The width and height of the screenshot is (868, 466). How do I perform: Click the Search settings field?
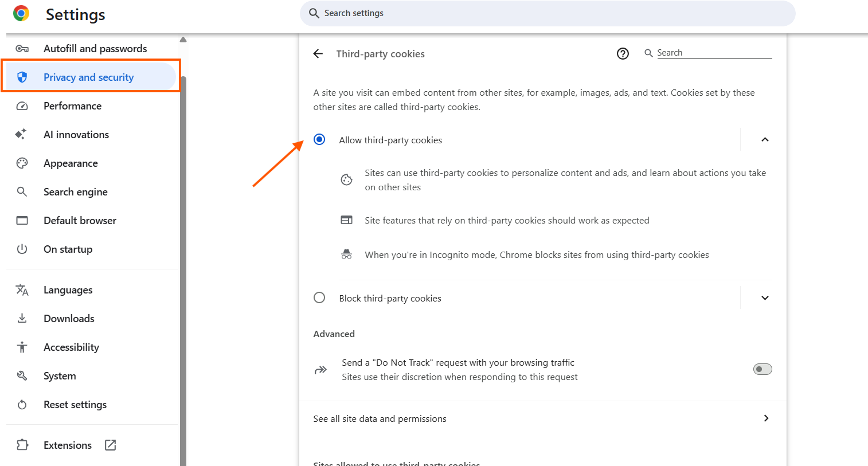(x=548, y=13)
